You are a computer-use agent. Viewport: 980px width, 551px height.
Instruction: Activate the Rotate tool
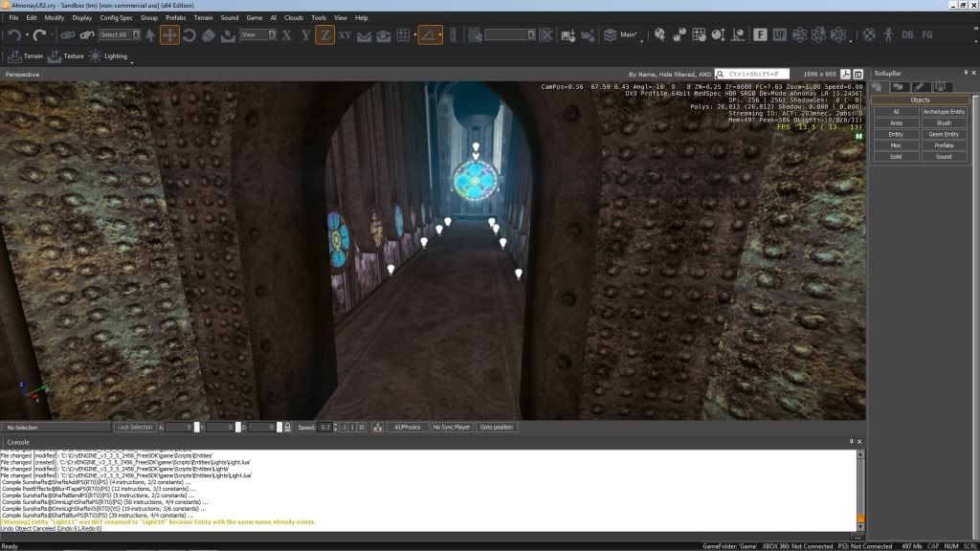(189, 35)
